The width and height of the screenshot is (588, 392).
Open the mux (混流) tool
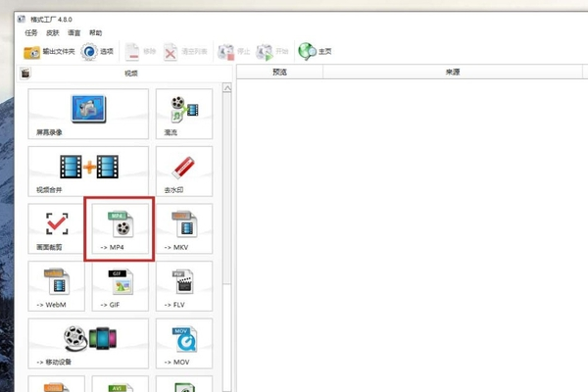pyautogui.click(x=184, y=114)
